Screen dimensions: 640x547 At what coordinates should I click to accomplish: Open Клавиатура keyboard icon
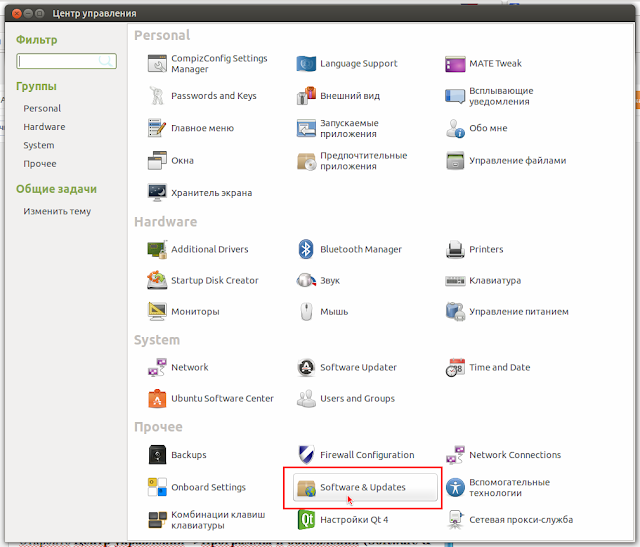pos(455,281)
